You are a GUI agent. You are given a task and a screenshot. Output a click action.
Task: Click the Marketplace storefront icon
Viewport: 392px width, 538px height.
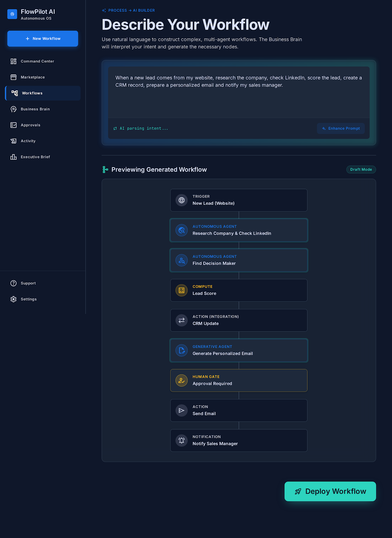[x=13, y=77]
